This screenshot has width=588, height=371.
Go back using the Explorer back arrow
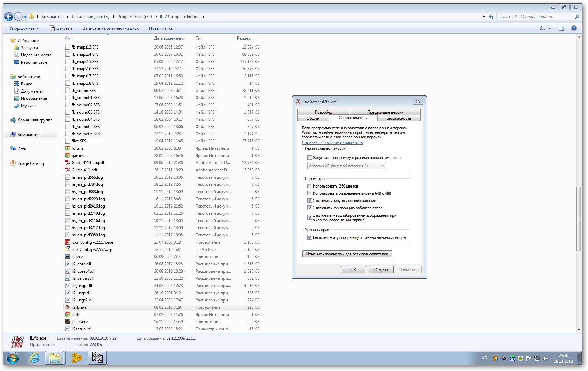tap(9, 17)
